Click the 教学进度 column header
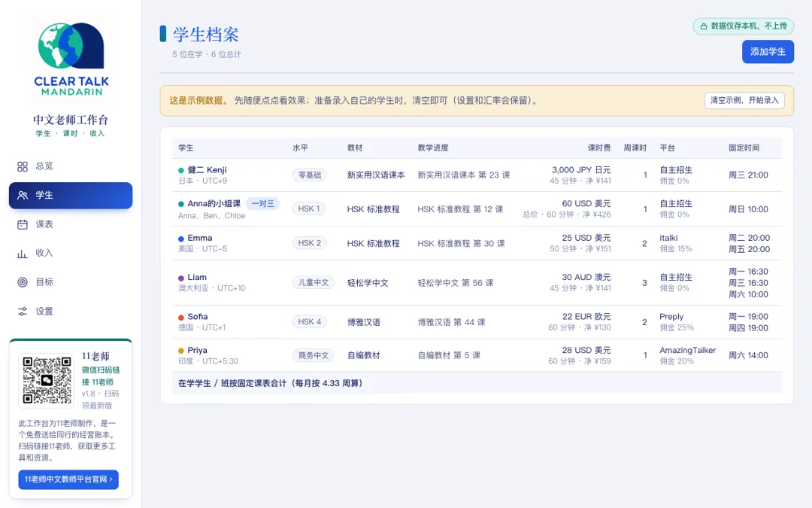The height and width of the screenshot is (508, 812). pyautogui.click(x=433, y=148)
